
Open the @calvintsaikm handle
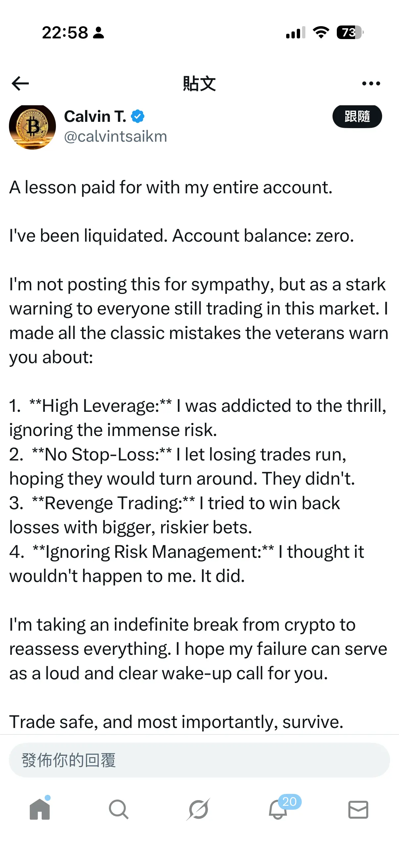coord(115,137)
